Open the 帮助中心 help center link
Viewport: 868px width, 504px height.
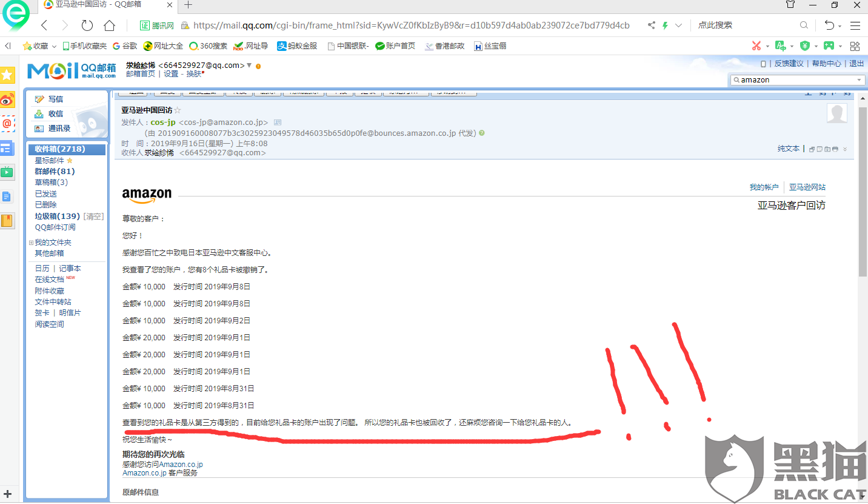click(827, 64)
